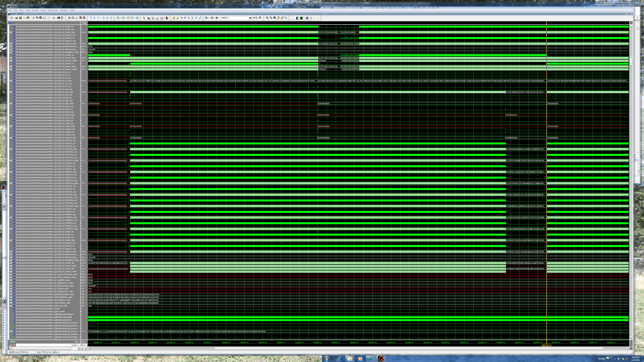This screenshot has width=644, height=362.
Task: Select the p_Mixa_i0i_feedin_en signal row
Action: point(45,26)
